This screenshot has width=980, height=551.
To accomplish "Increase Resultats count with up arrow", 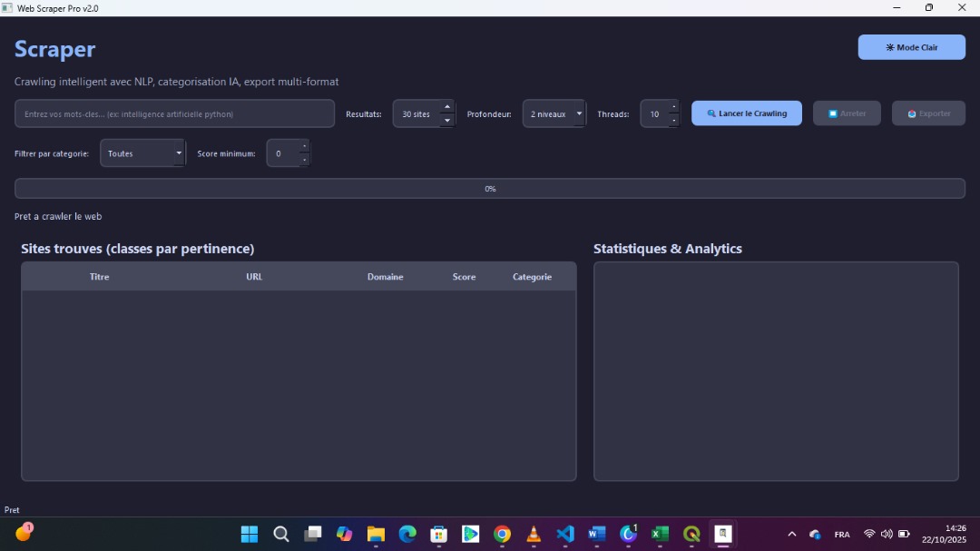I will coord(446,107).
